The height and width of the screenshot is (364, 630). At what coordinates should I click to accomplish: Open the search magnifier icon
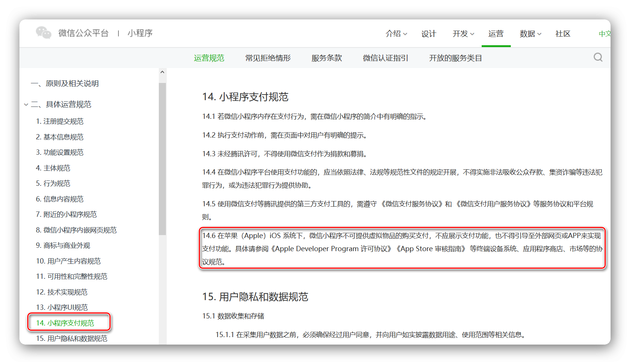598,57
